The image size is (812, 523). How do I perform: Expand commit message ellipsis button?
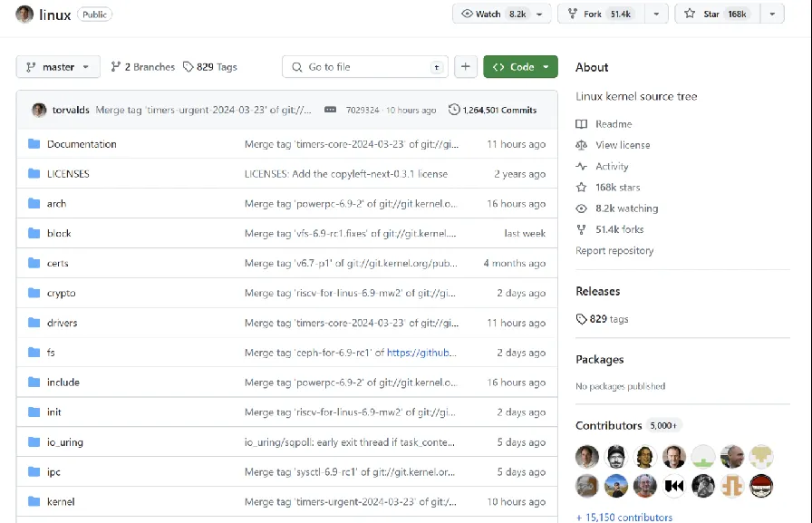[331, 110]
